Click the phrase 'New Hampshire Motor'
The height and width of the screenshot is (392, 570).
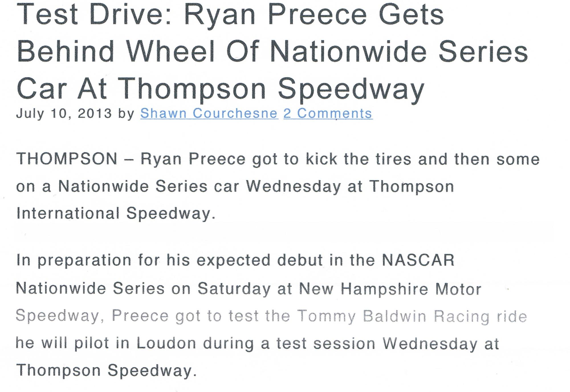390,289
